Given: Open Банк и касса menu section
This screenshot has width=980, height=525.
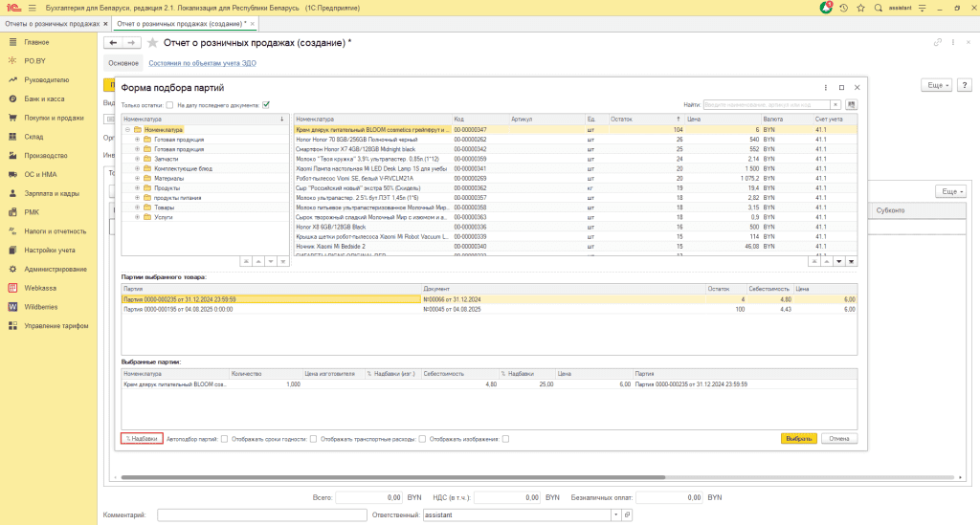Looking at the screenshot, I should pyautogui.click(x=44, y=99).
